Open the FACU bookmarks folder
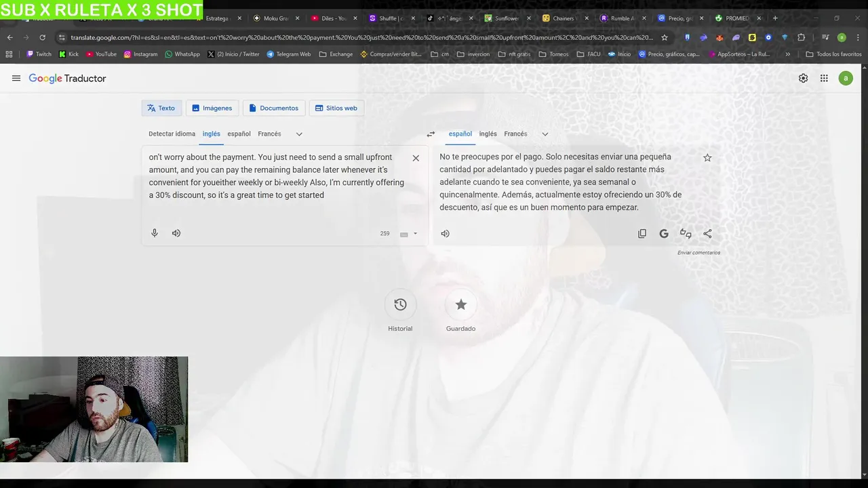 [x=588, y=54]
